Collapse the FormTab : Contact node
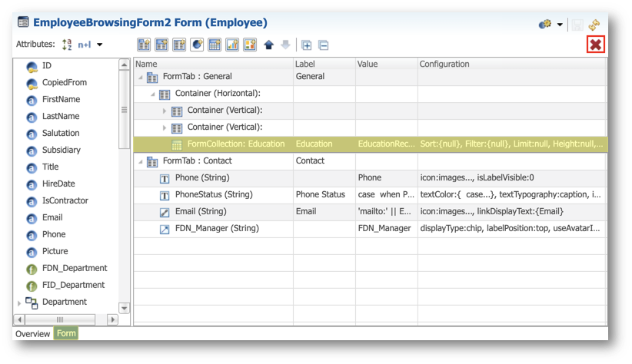This screenshot has height=364, width=632. (141, 161)
